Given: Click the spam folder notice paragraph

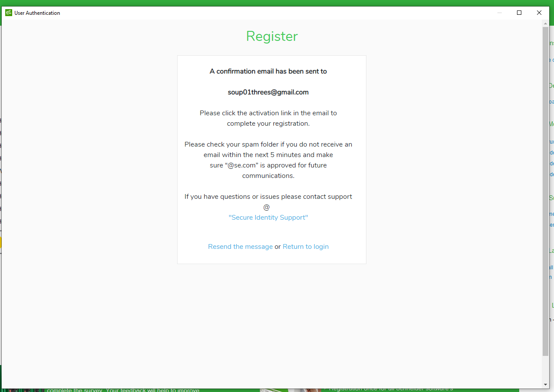Looking at the screenshot, I should 268,160.
